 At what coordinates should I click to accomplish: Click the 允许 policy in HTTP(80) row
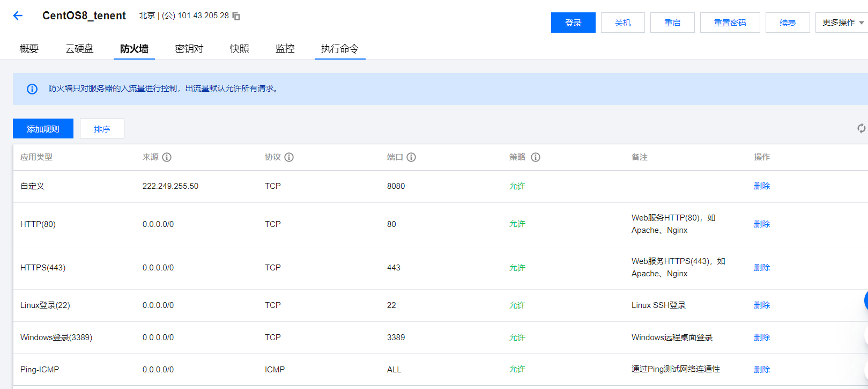tap(517, 224)
